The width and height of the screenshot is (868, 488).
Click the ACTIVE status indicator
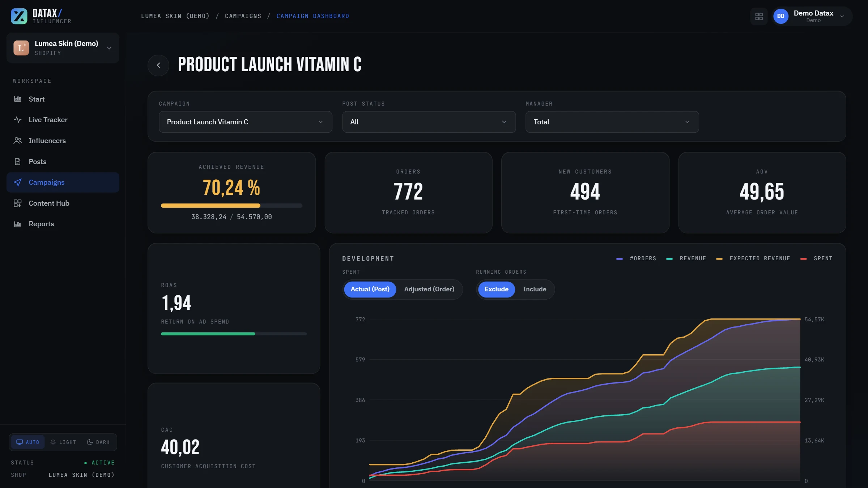(x=99, y=463)
